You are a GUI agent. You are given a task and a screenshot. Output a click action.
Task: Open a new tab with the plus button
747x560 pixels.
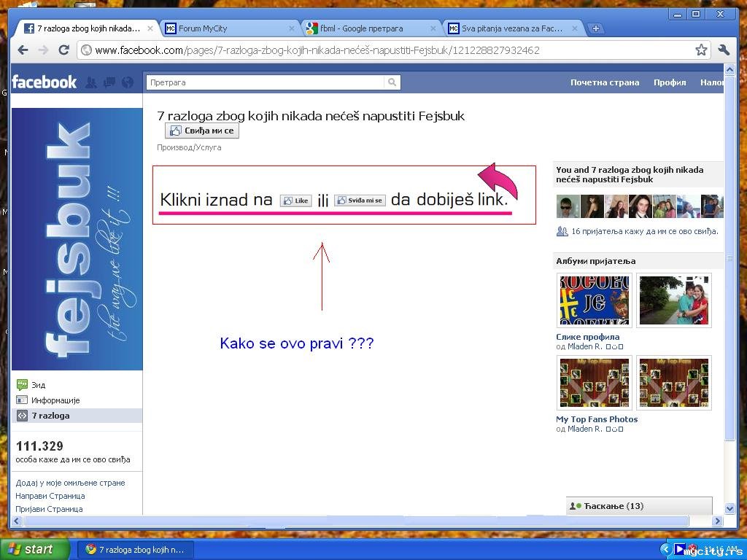tap(595, 28)
